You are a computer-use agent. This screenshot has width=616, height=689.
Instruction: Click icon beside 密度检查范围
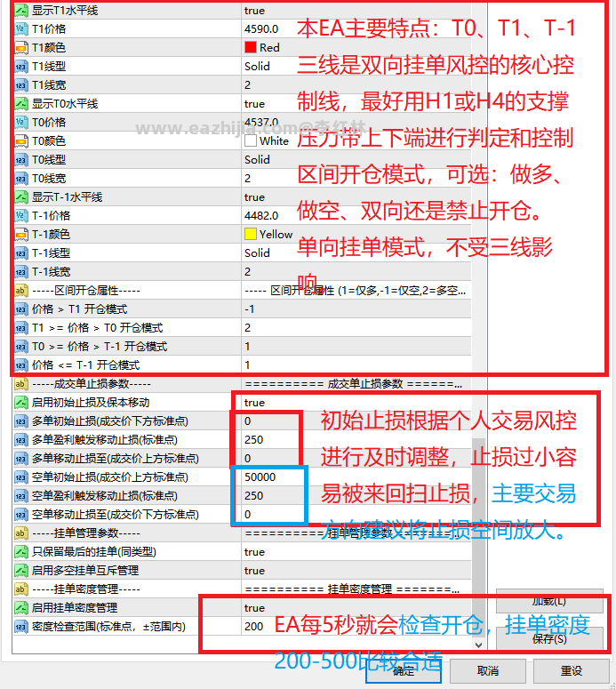click(x=21, y=627)
